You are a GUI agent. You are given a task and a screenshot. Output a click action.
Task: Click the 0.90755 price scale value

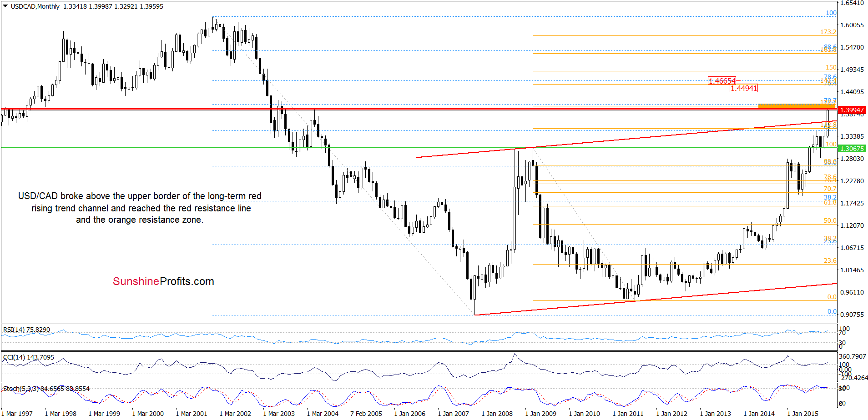pos(852,315)
